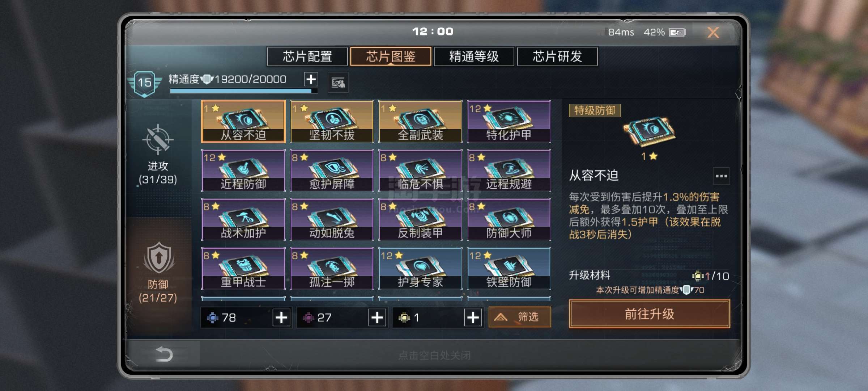Select the 特化护甲 chip card
The height and width of the screenshot is (391, 868).
[x=509, y=121]
